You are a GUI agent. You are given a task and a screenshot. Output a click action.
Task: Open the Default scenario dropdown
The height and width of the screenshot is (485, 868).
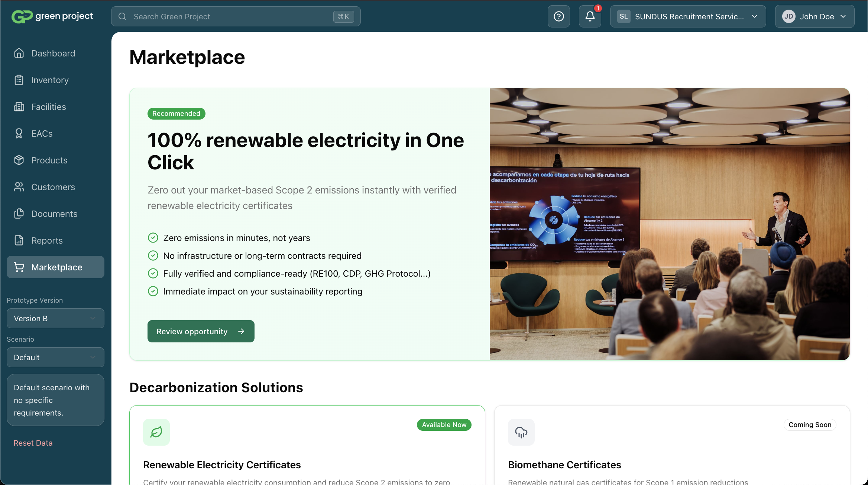tap(55, 357)
